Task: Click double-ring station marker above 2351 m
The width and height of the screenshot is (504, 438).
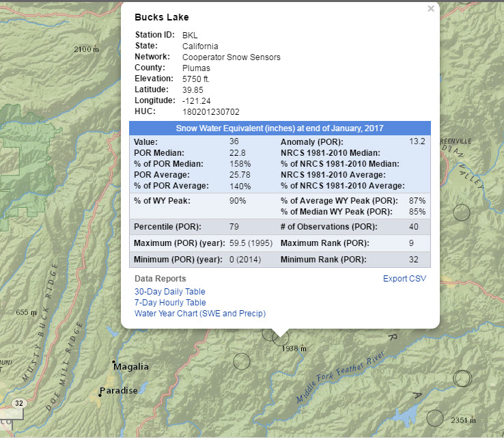Action: [x=463, y=378]
